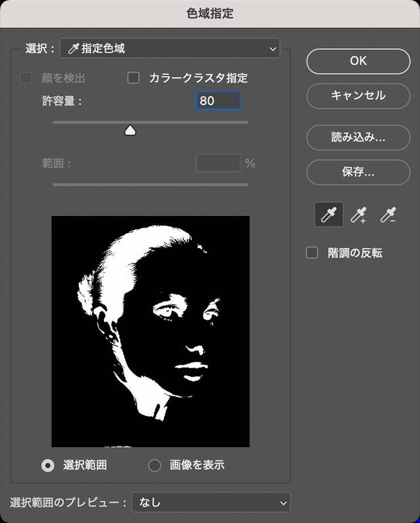420x523 pixels.
Task: Enable the カラークラスタ指定 checkbox
Action: [x=133, y=78]
